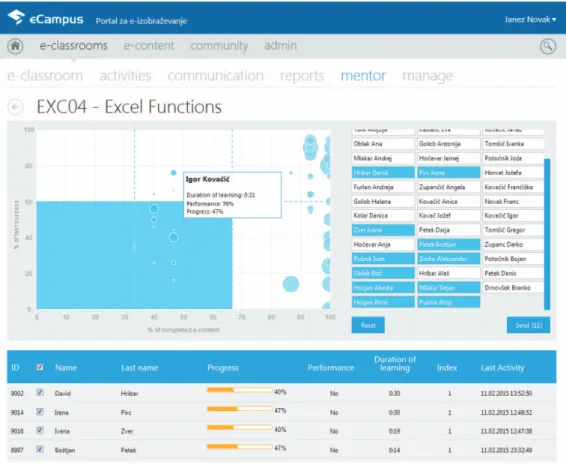Screen dimensions: 566x465
Task: Click Irena Pirc's 47% progress bar
Action: pyautogui.click(x=240, y=409)
